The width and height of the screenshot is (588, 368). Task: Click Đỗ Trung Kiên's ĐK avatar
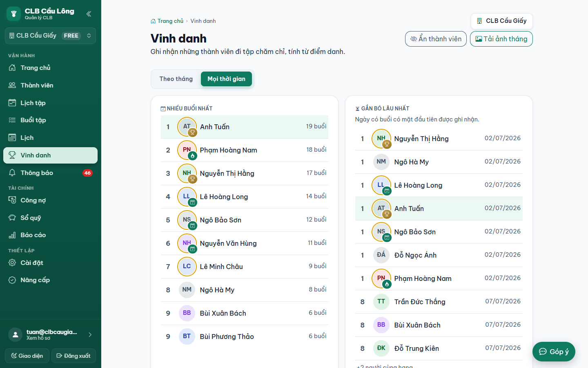(x=381, y=348)
